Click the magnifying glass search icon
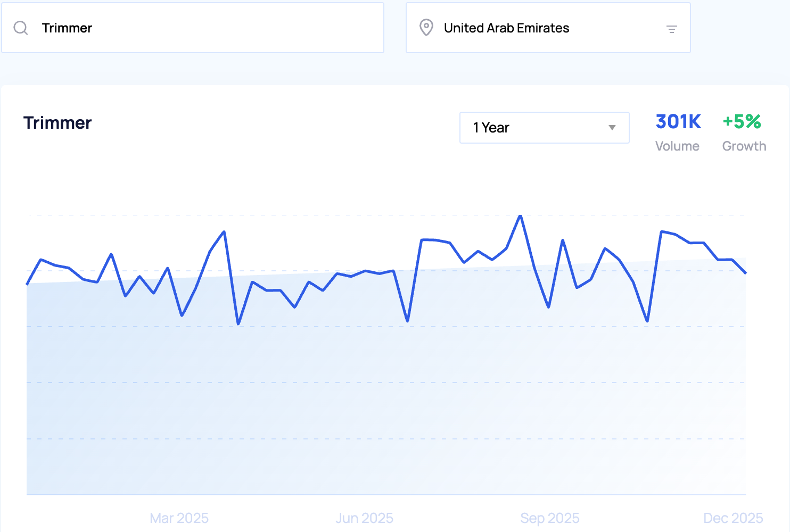Viewport: 790px width, 532px height. point(21,28)
